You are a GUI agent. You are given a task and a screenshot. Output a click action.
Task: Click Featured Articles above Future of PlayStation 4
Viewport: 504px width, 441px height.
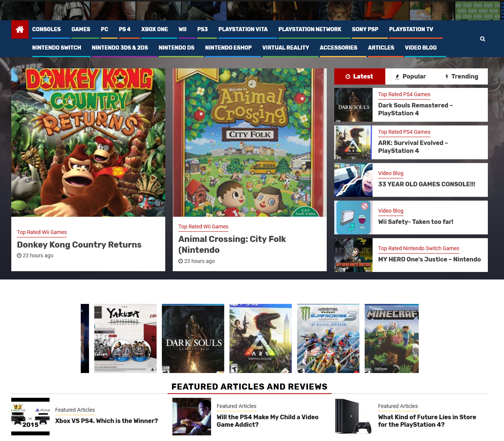(x=398, y=406)
